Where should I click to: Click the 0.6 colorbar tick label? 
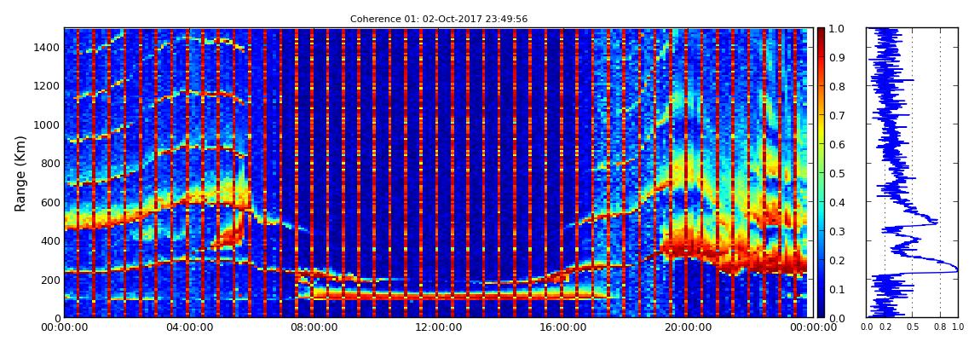pyautogui.click(x=837, y=144)
